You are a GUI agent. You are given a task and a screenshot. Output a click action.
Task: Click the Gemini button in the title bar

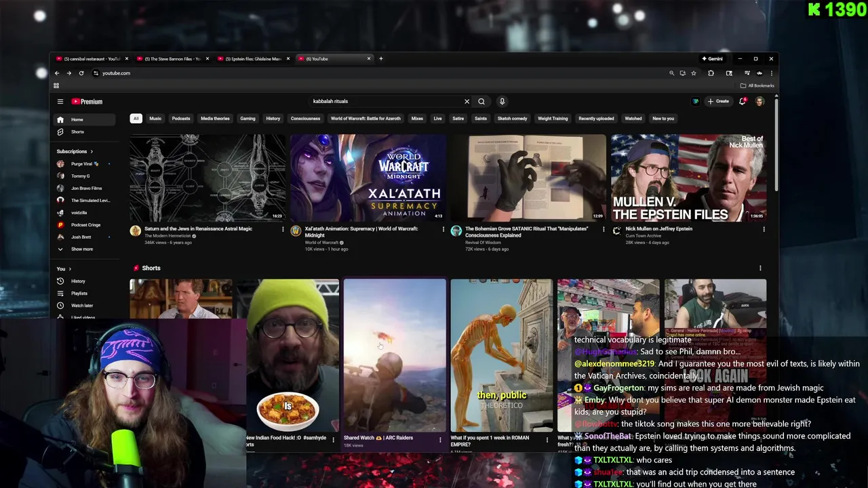coord(712,59)
